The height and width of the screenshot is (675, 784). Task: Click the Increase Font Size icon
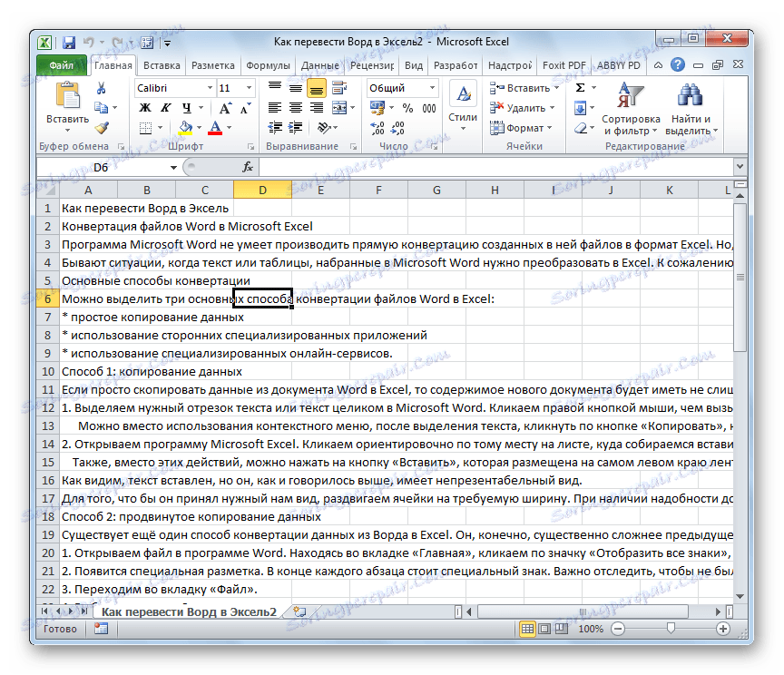(225, 106)
